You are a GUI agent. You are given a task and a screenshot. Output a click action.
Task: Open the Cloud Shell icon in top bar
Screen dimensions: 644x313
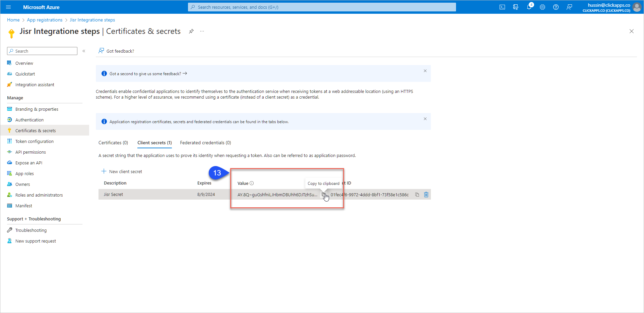coord(502,7)
